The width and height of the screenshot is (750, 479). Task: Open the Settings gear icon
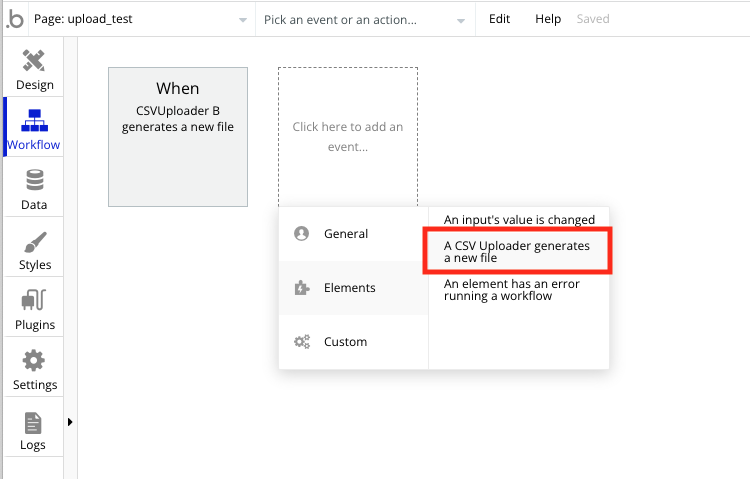pos(33,360)
